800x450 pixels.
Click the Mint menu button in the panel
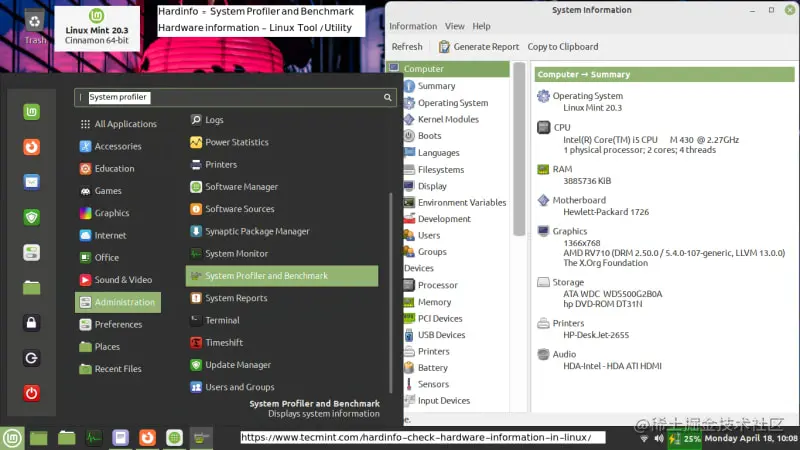pyautogui.click(x=12, y=438)
